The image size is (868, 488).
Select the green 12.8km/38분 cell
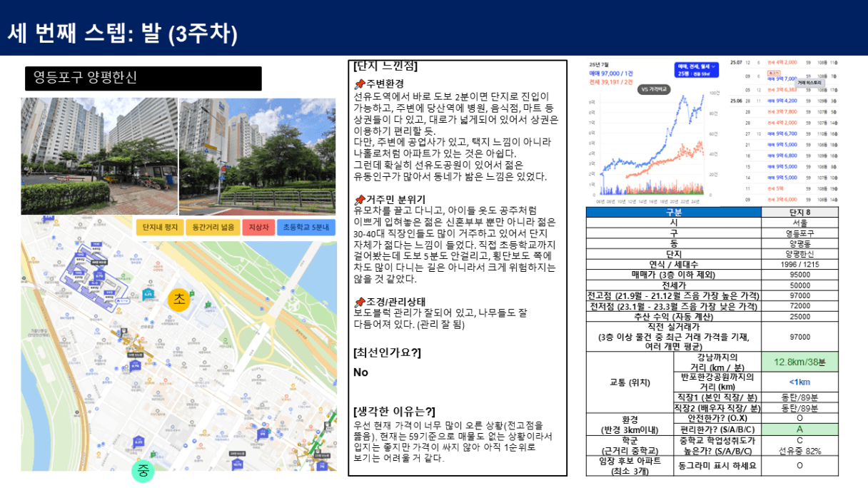(x=800, y=362)
